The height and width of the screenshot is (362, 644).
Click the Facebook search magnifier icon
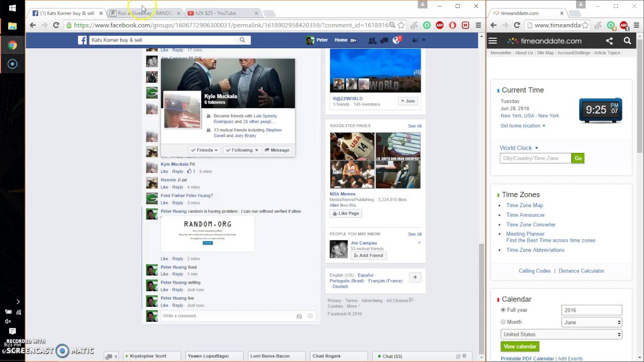click(x=242, y=40)
